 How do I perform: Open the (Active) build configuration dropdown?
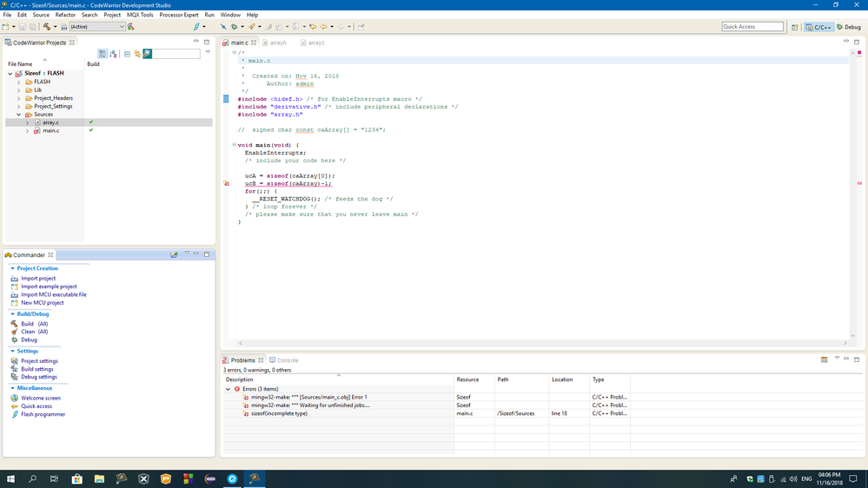pyautogui.click(x=96, y=27)
